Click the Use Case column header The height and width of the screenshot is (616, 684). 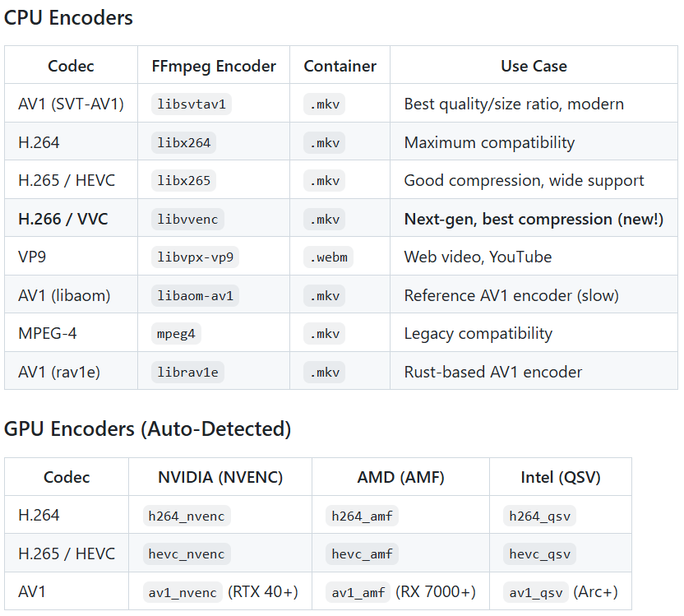[534, 66]
